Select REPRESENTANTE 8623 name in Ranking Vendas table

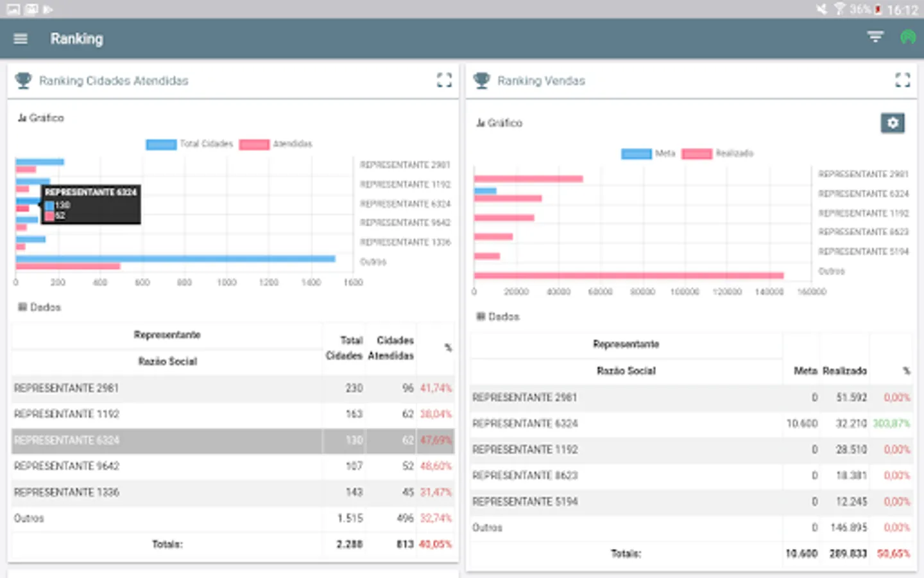[525, 476]
